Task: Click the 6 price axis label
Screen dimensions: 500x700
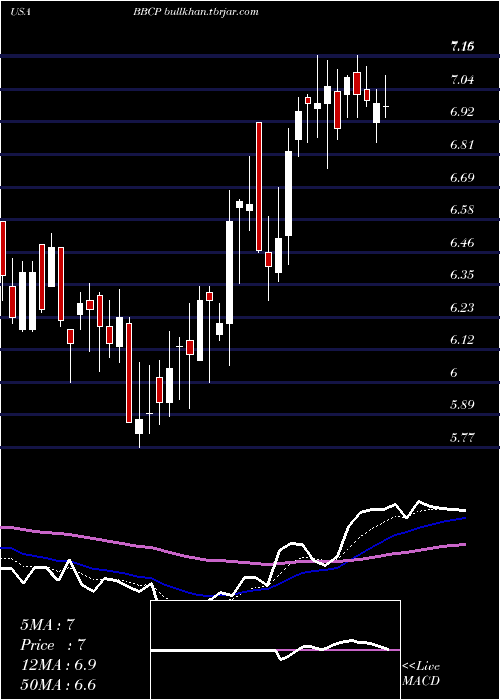Action: coord(454,373)
